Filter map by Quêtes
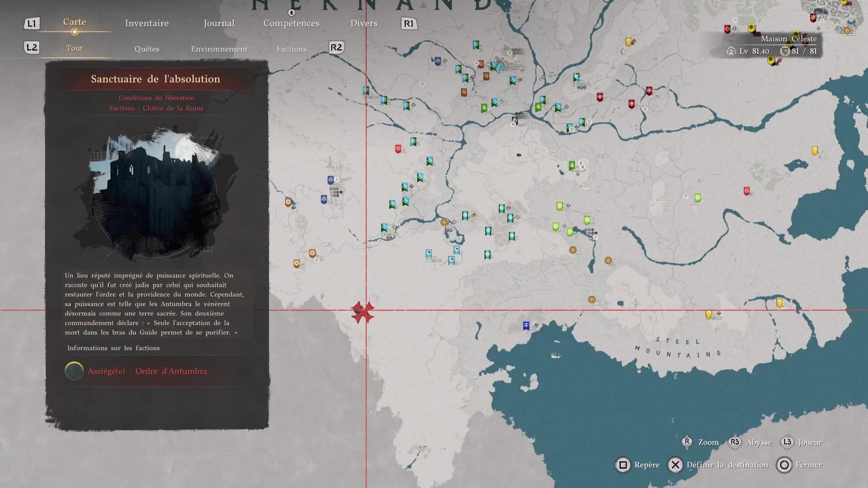This screenshot has width=868, height=488. 146,49
